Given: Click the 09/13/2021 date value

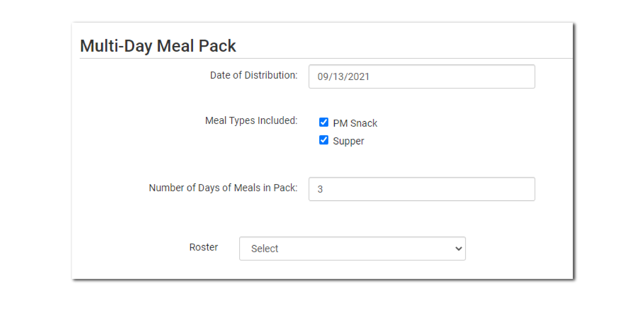Looking at the screenshot, I should pyautogui.click(x=343, y=77).
